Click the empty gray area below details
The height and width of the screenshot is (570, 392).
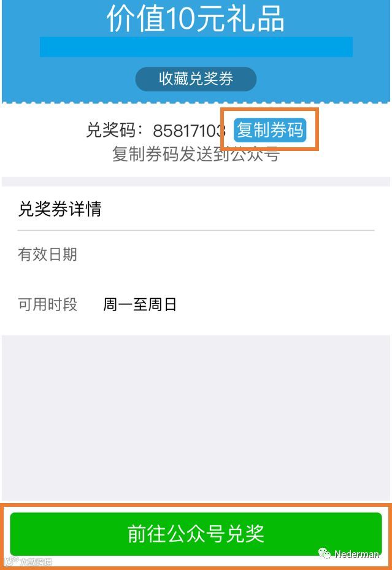point(196,418)
